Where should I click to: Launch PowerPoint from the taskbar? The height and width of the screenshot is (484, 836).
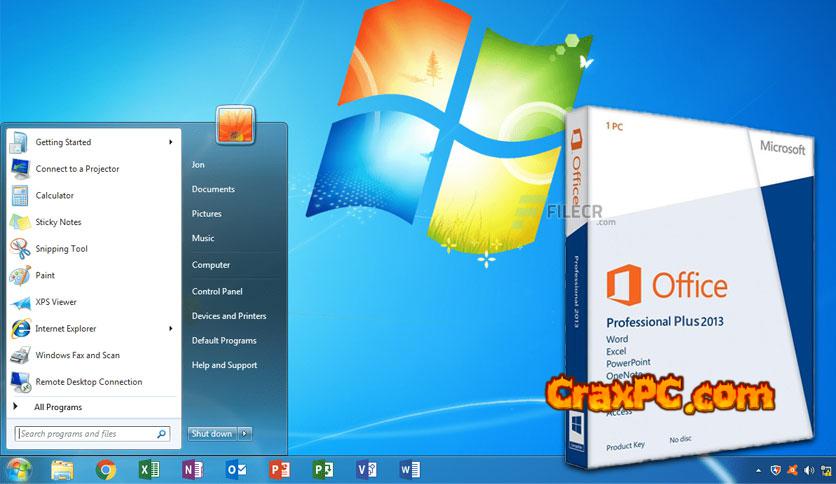tap(279, 470)
